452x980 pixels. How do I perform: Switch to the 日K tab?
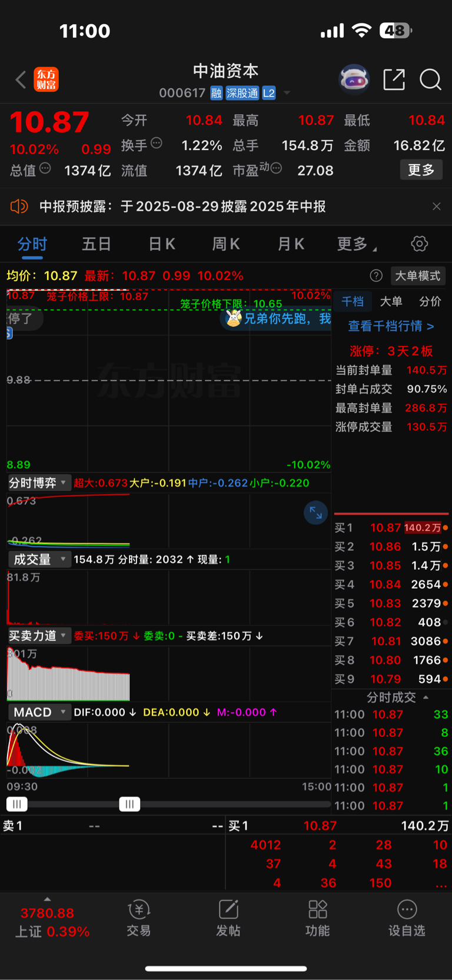click(x=162, y=244)
